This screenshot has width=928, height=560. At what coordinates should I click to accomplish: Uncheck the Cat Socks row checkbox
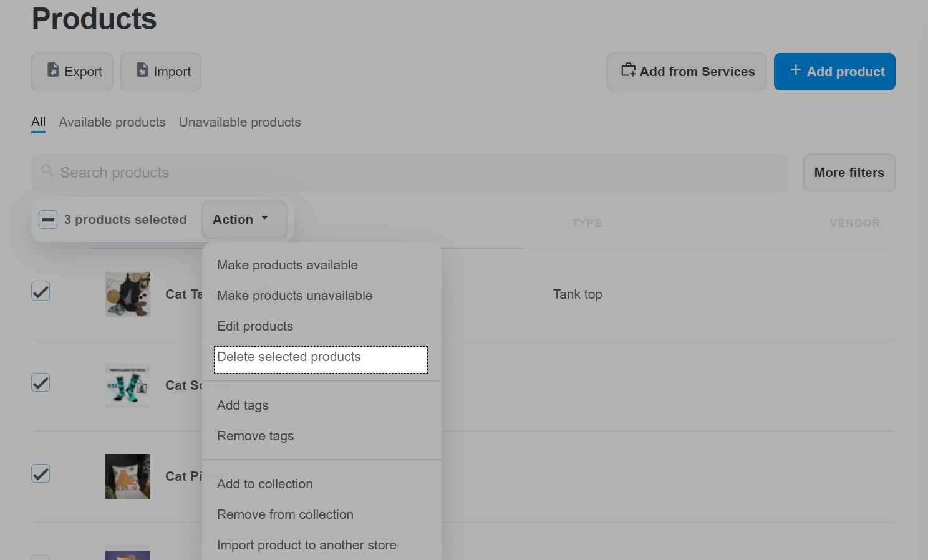click(x=40, y=382)
